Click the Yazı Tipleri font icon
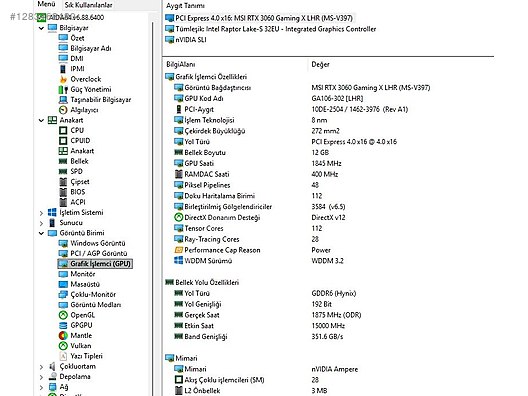Screen dimensions: 528x396 63,356
